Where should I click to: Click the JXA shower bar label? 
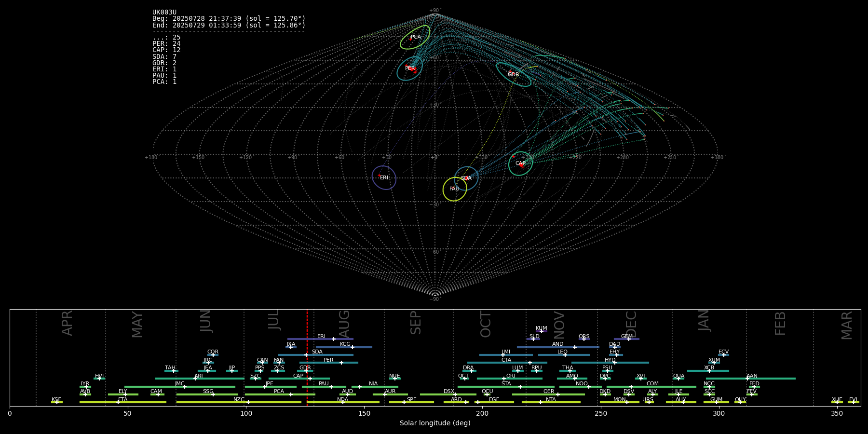point(291,344)
